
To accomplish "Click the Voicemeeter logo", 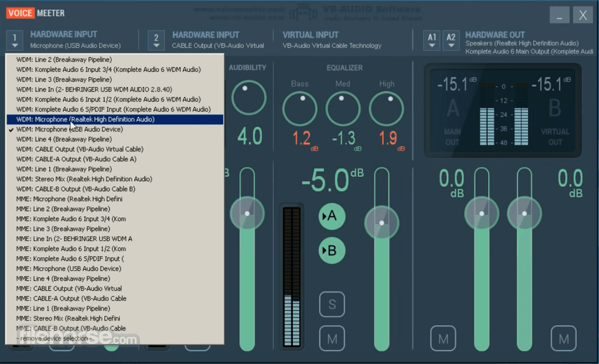I will [35, 13].
